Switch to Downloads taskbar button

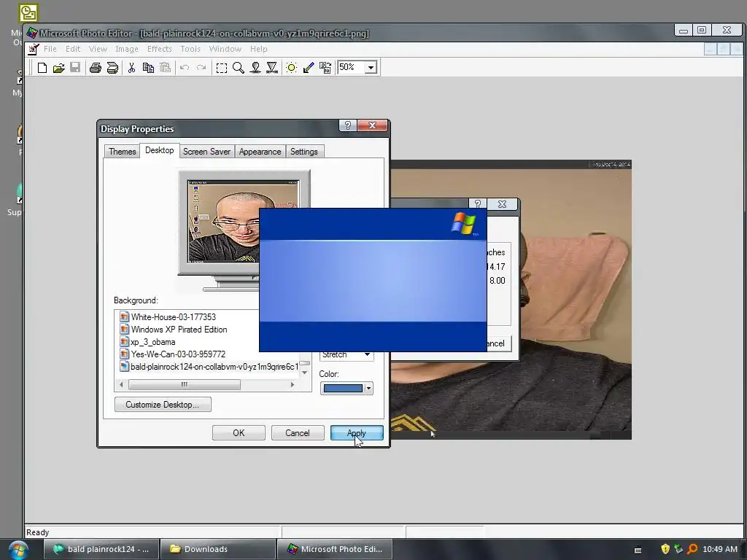(x=218, y=549)
